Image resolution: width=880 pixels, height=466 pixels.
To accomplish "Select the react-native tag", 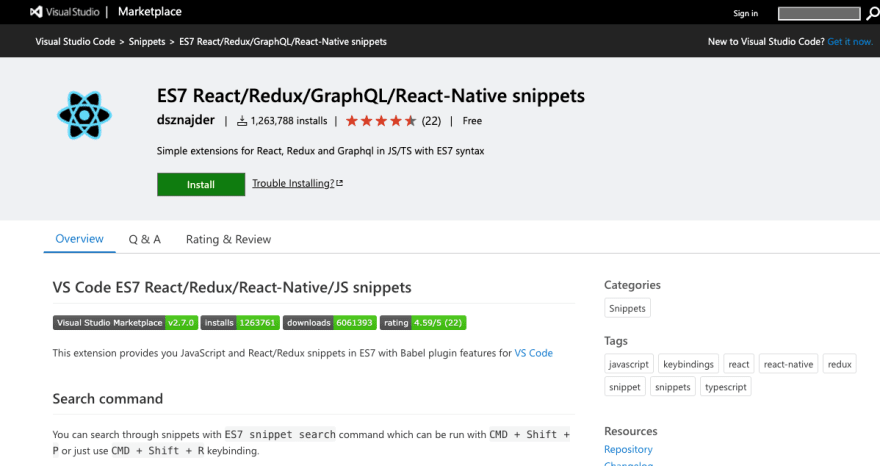I will 789,364.
